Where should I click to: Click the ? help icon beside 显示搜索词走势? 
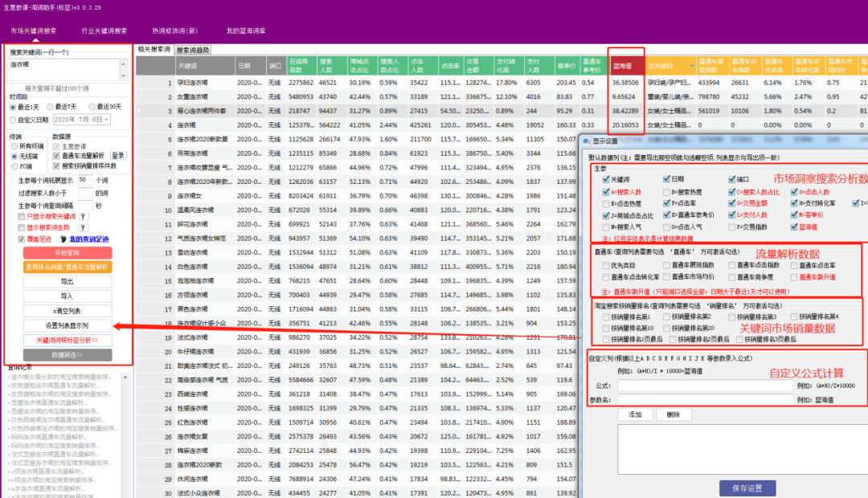coord(83,227)
